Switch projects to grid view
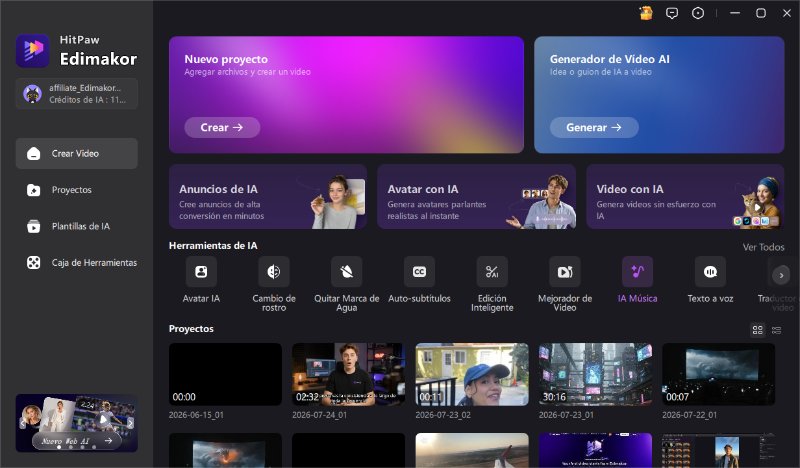Viewport: 800px width, 468px height. coord(758,330)
